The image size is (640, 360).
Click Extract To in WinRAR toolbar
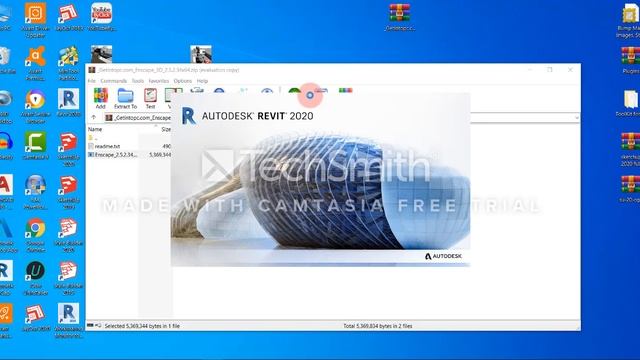pos(125,98)
